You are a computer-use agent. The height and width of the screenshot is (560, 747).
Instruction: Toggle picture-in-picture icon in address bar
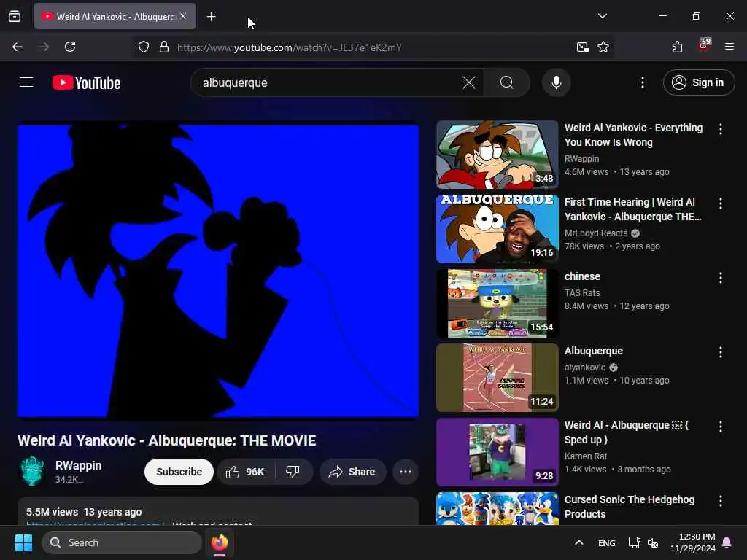point(582,47)
